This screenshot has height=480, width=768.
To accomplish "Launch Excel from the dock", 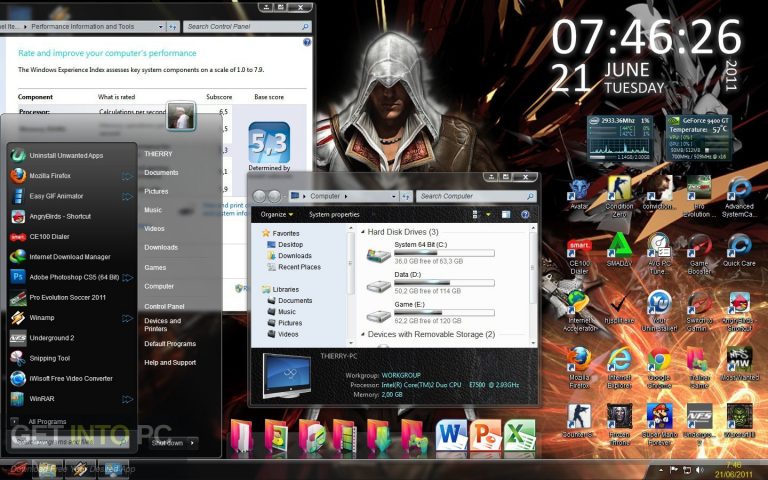I will (x=520, y=435).
